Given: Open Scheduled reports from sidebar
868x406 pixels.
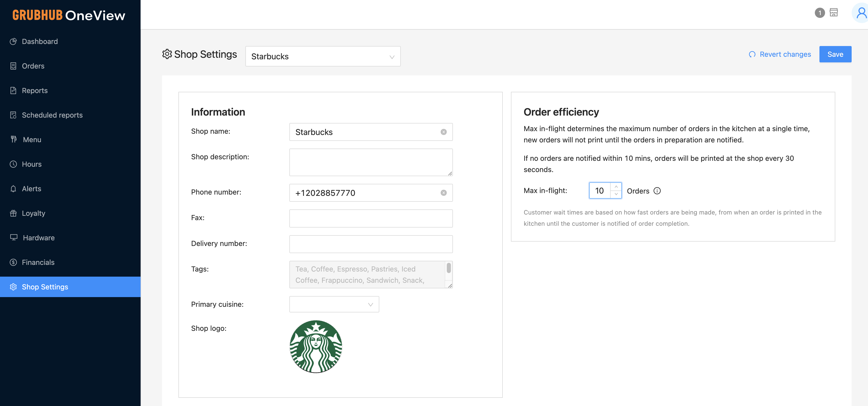Looking at the screenshot, I should 70,115.
